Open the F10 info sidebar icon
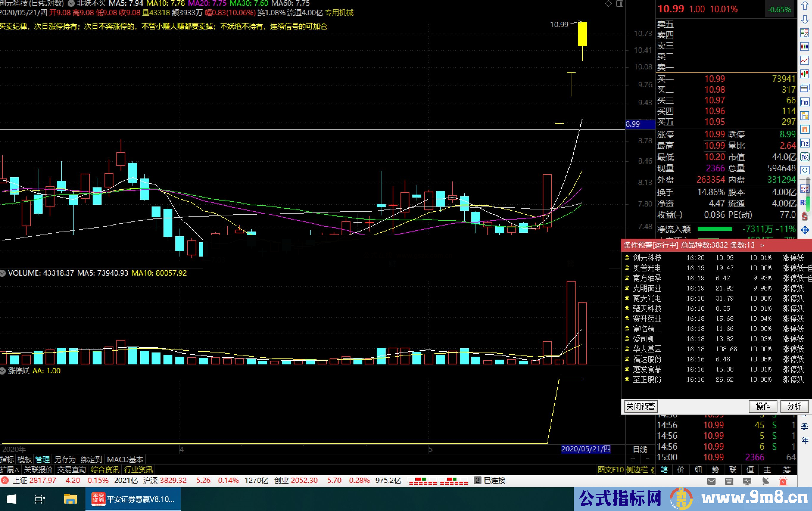This screenshot has width=812, height=511. [x=805, y=102]
